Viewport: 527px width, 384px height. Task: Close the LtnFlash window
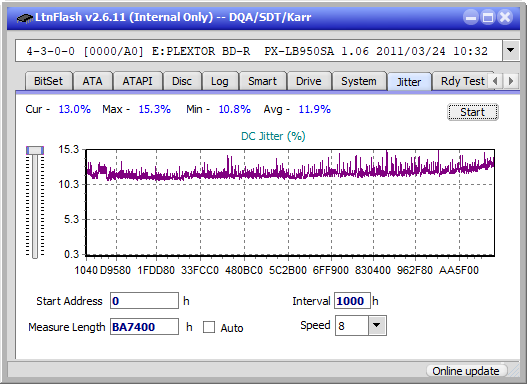tap(505, 17)
